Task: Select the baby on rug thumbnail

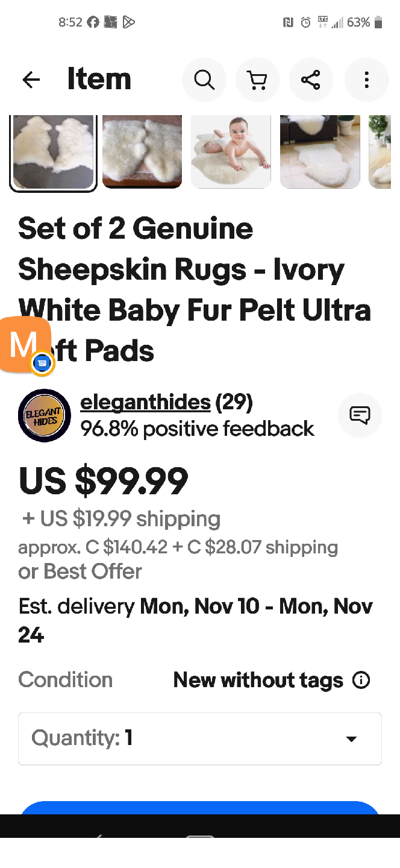Action: pyautogui.click(x=231, y=151)
